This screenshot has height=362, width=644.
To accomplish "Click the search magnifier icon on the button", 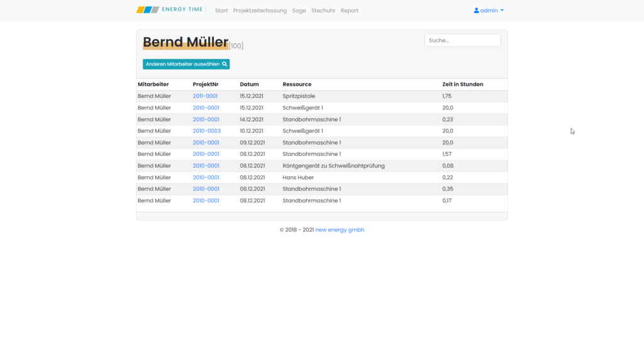I will coord(225,64).
